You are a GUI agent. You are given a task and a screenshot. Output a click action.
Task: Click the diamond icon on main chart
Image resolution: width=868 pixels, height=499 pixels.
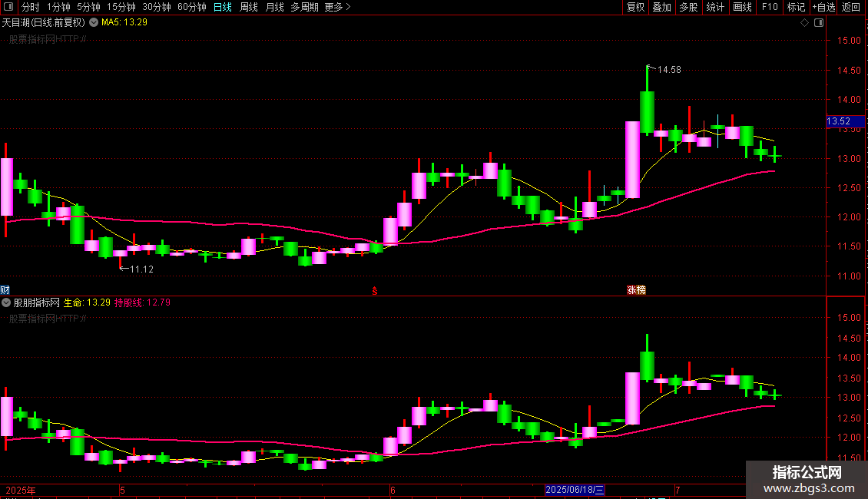coord(804,23)
